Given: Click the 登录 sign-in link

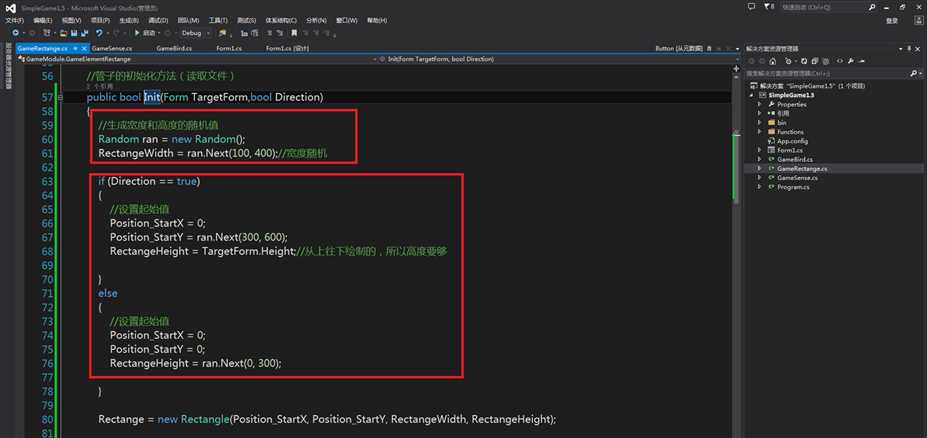Looking at the screenshot, I should click(x=892, y=21).
